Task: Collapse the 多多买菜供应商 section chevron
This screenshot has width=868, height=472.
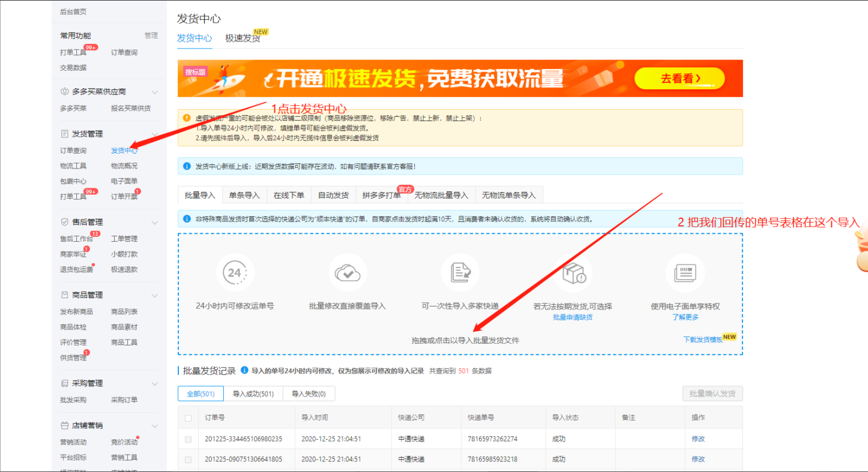Action: click(154, 92)
